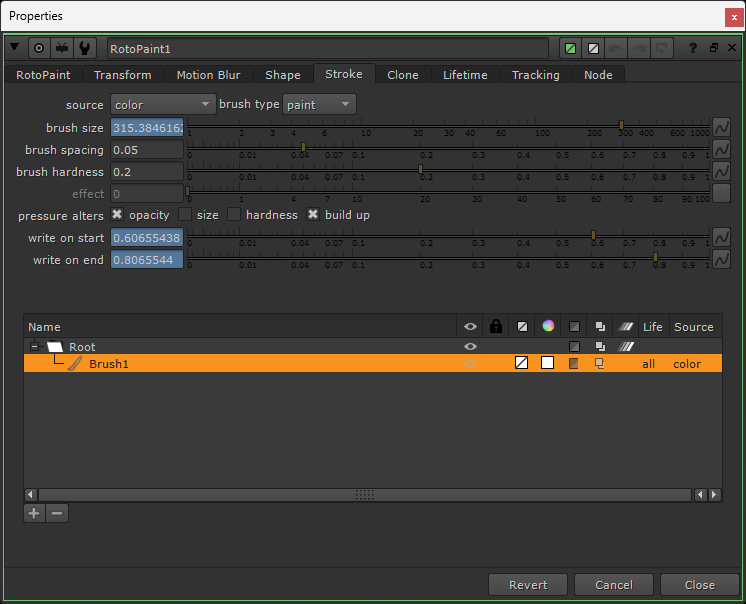Click the color wheel column header
Image resolution: width=746 pixels, height=604 pixels.
click(x=548, y=326)
